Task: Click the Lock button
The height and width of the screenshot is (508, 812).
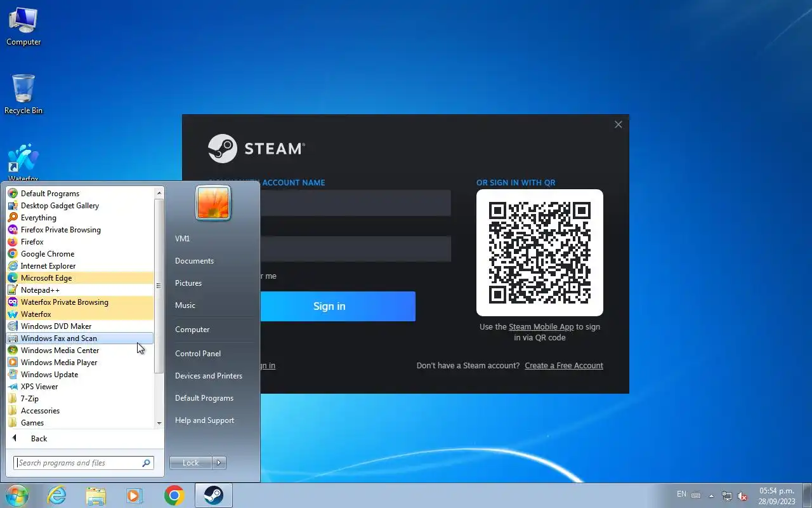Action: click(190, 463)
